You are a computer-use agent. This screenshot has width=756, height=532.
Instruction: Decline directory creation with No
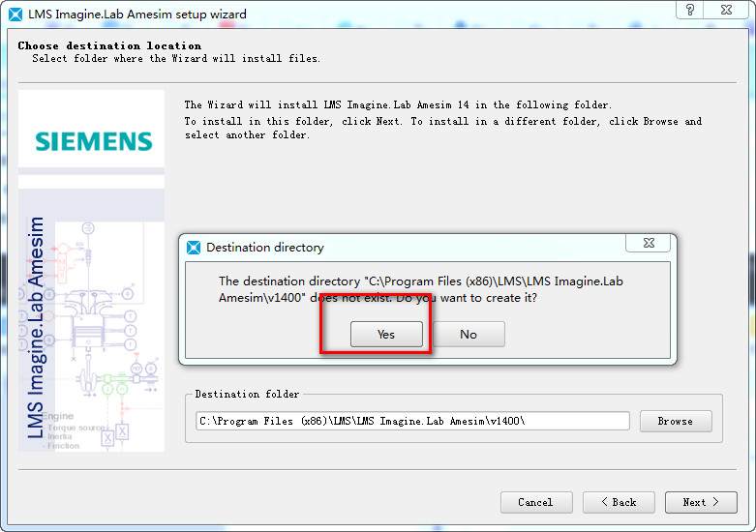(x=469, y=334)
